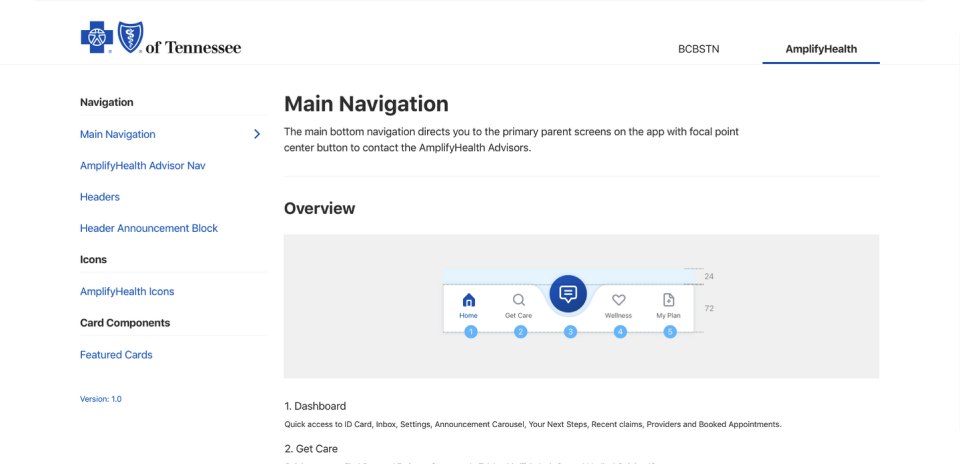Click numbered marker 1 under Home
Viewport: 960px width, 464px height.
point(470,331)
